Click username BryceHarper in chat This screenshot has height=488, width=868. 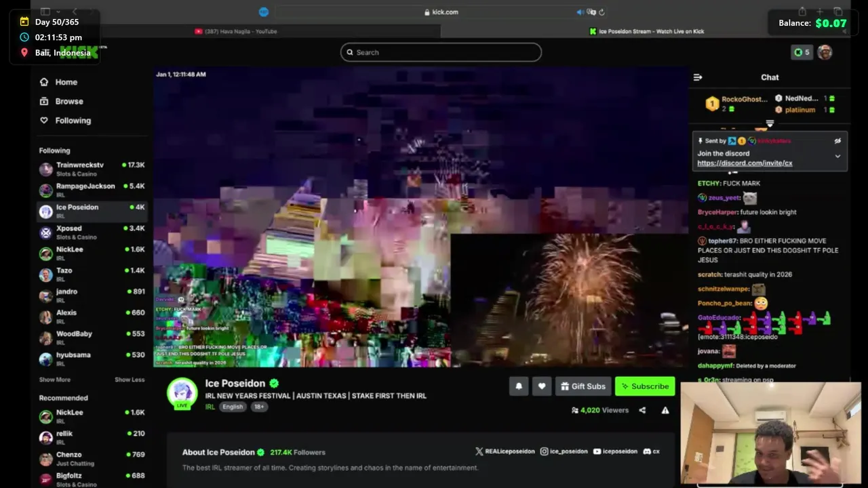717,212
